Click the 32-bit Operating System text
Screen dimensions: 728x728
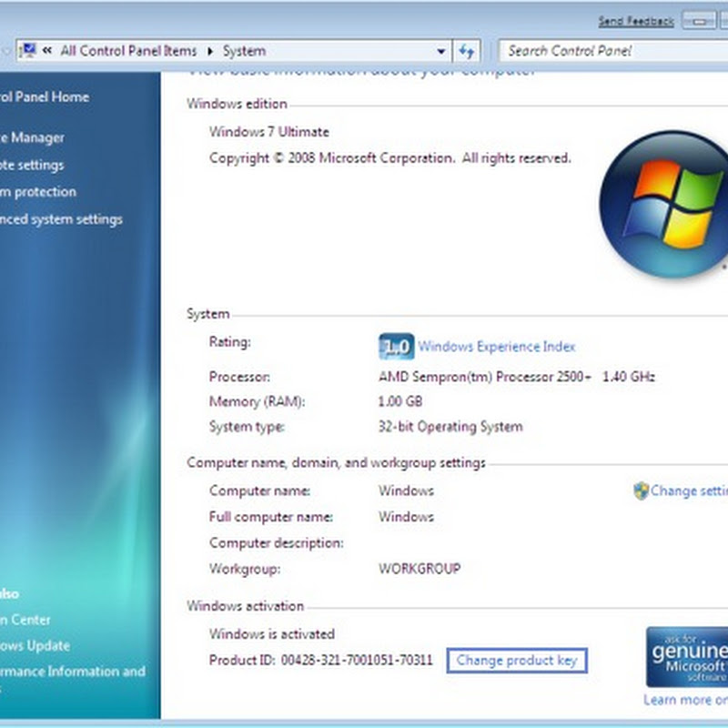450,426
